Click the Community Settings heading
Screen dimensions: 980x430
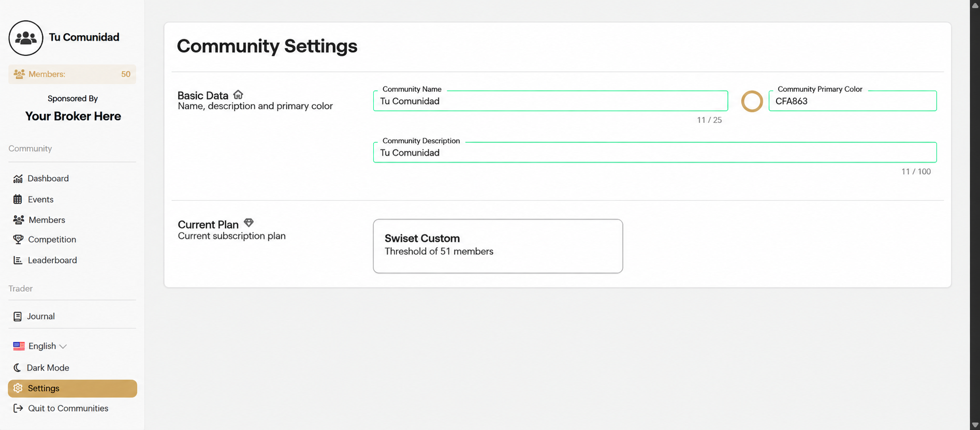267,46
